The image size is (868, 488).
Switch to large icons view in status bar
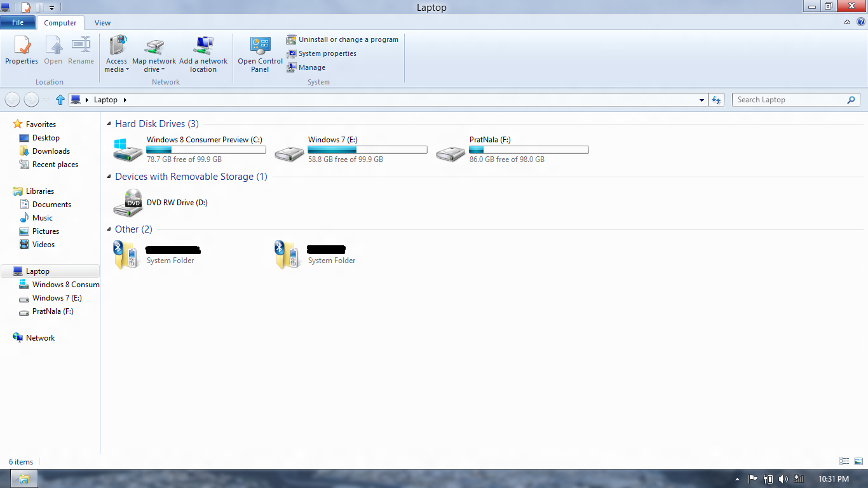[x=858, y=461]
